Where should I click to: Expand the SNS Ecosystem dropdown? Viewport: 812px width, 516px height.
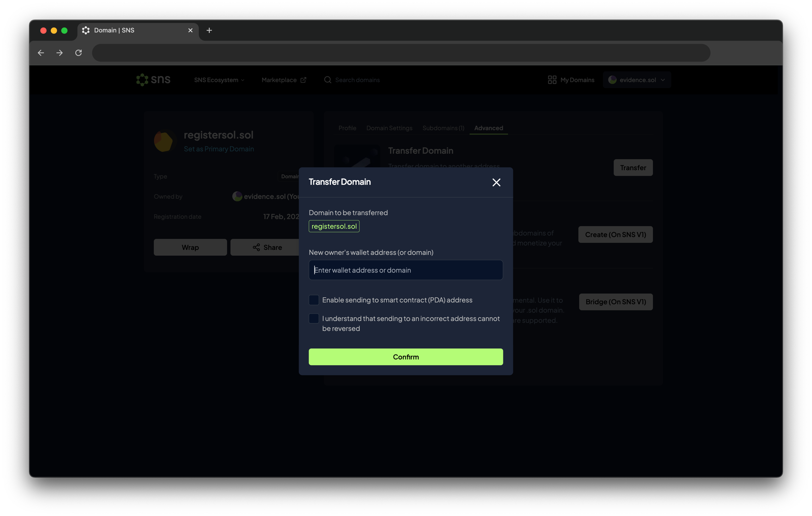point(219,80)
